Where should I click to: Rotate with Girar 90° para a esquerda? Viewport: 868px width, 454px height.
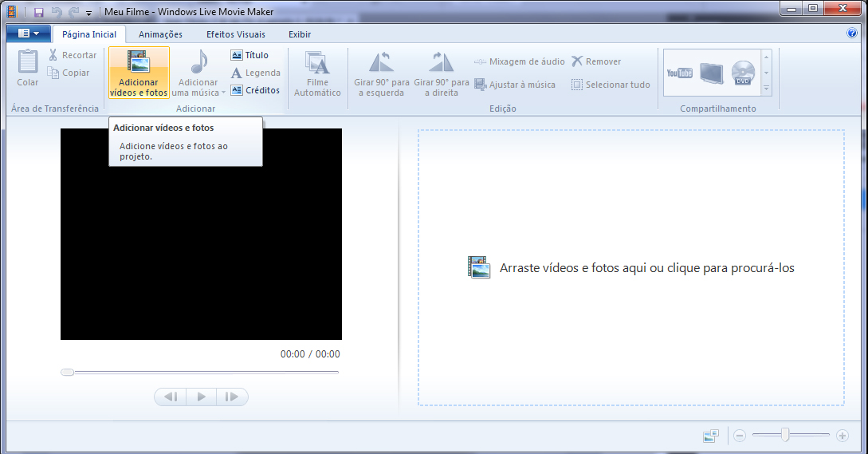coord(381,64)
